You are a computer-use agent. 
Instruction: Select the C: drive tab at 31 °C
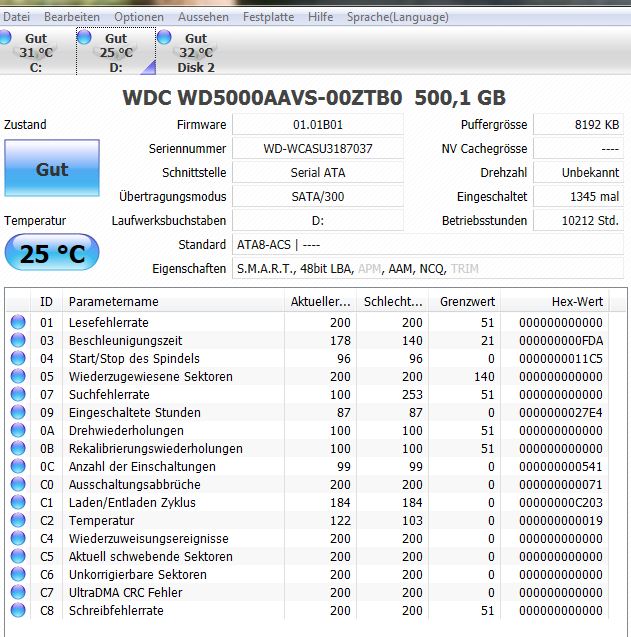(36, 52)
